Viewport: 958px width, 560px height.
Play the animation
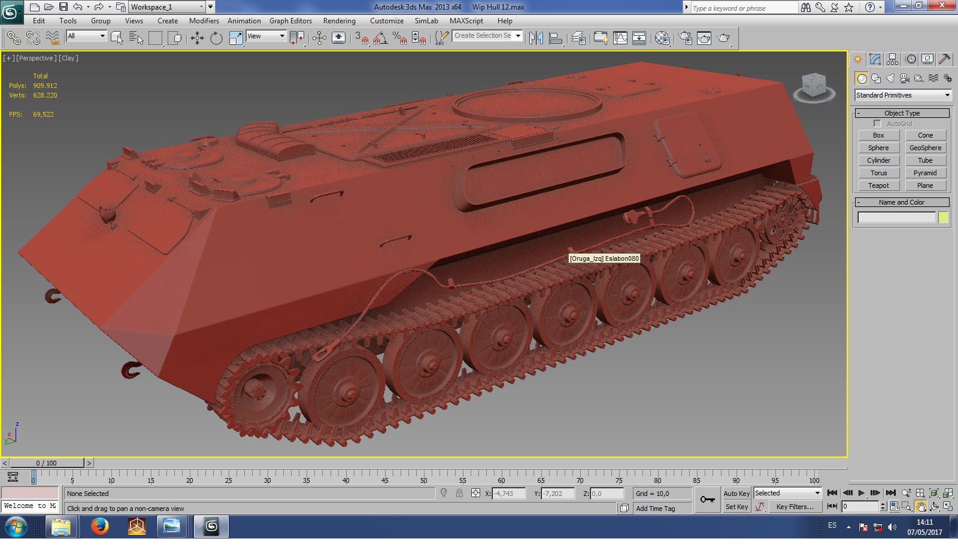861,493
